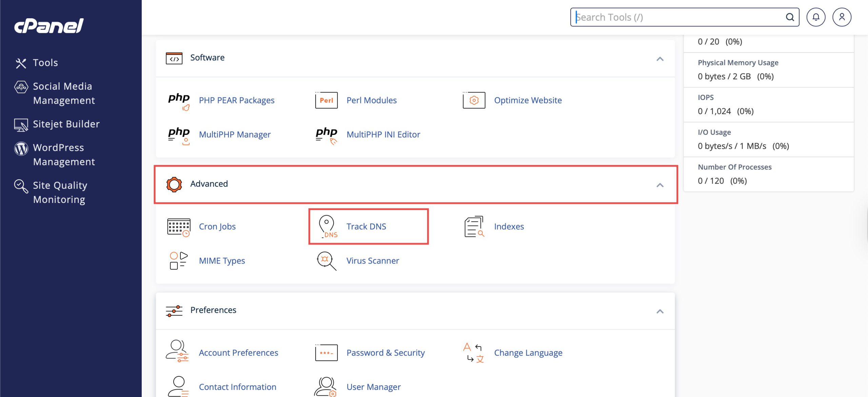
Task: Click the search magnifier icon
Action: [790, 17]
